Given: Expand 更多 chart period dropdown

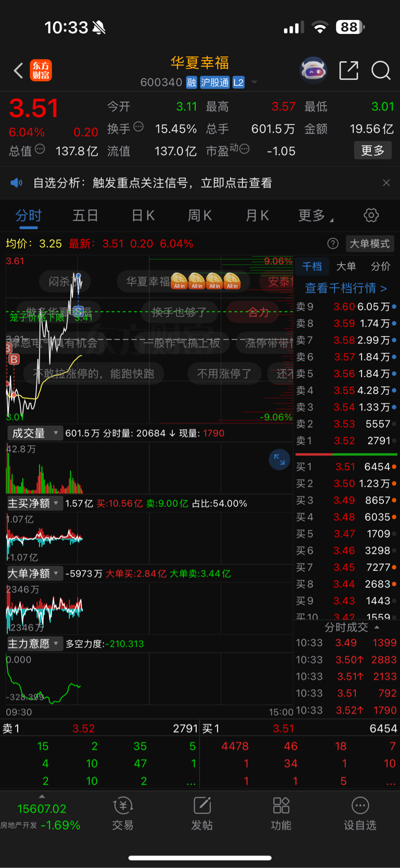Looking at the screenshot, I should pyautogui.click(x=316, y=215).
